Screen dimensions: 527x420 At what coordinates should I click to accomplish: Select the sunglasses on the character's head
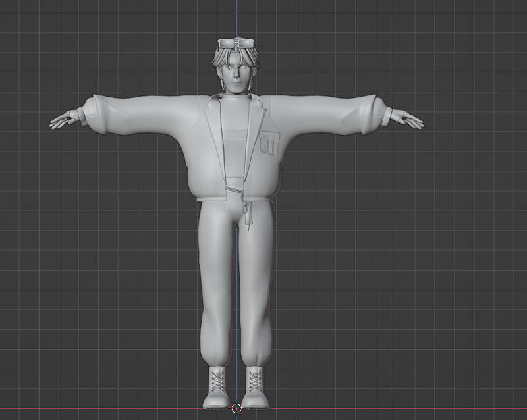tap(236, 43)
